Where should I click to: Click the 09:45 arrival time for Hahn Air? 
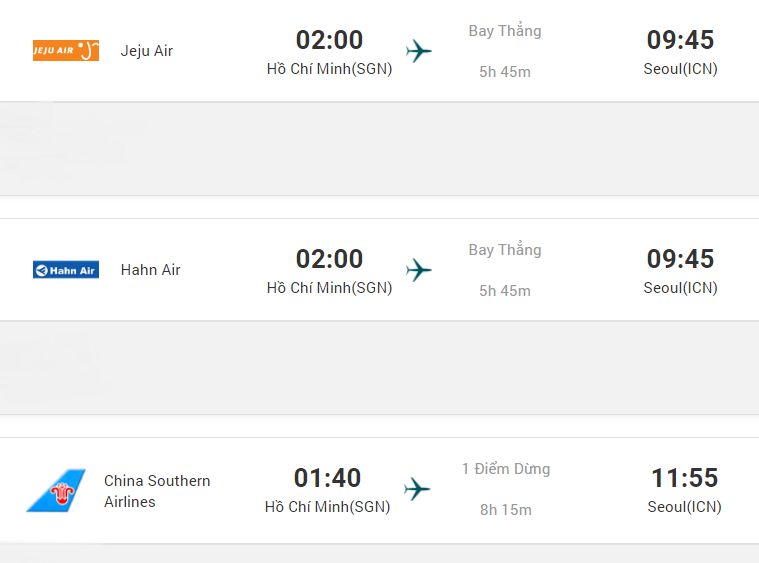pyautogui.click(x=680, y=259)
